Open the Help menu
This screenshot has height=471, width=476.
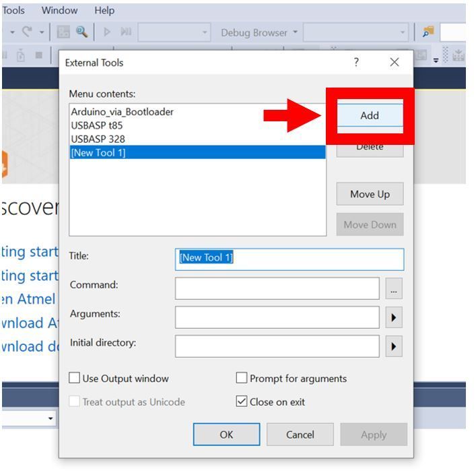coord(104,10)
